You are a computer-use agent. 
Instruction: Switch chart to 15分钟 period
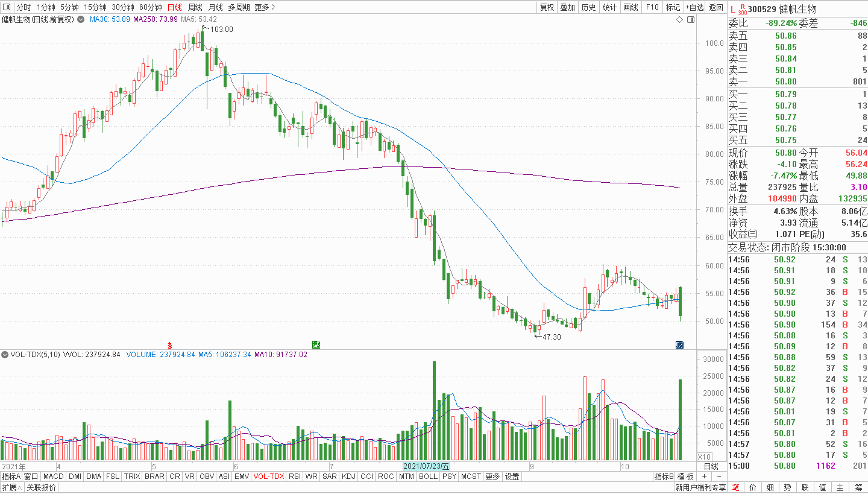coord(95,7)
